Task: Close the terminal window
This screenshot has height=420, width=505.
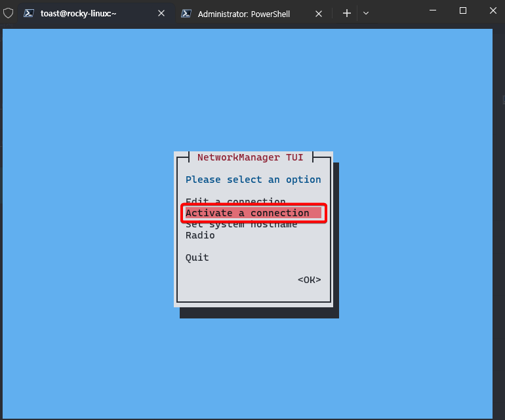Action: tap(493, 10)
